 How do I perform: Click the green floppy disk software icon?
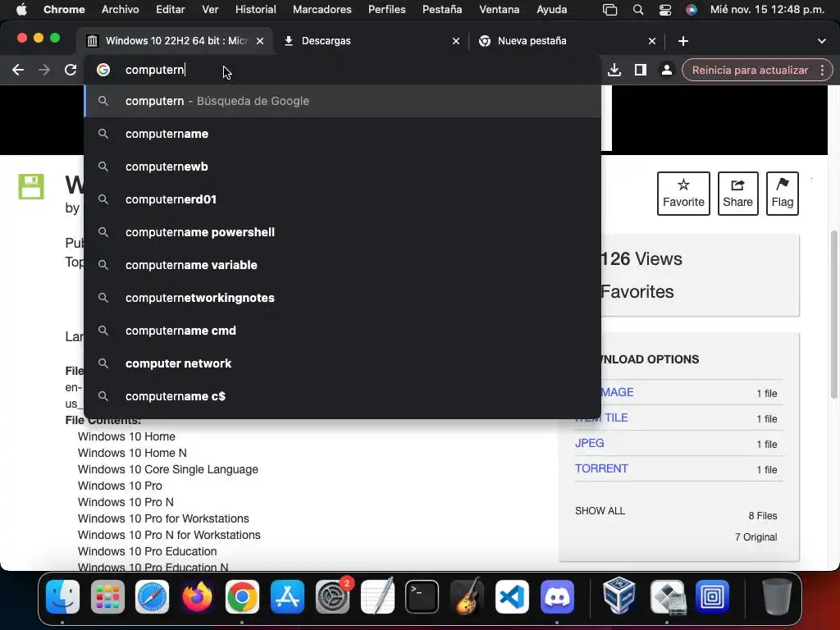[31, 186]
